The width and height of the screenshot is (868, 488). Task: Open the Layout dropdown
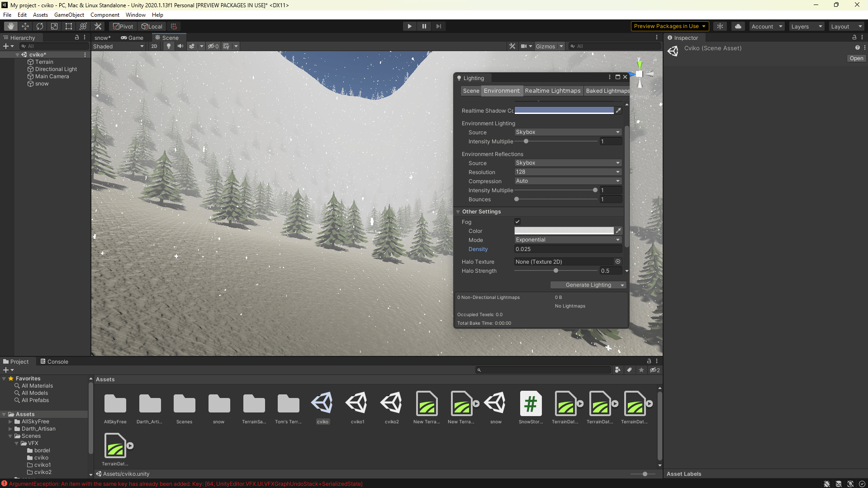coord(846,26)
